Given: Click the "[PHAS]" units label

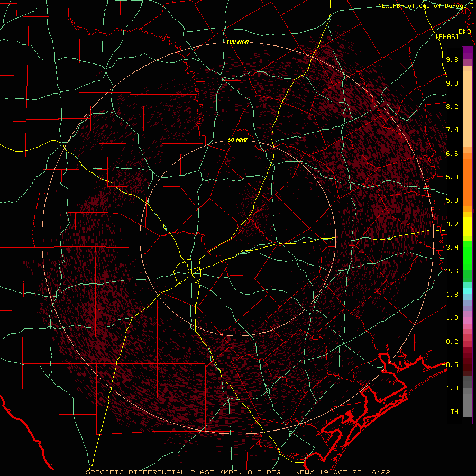Looking at the screenshot, I should coord(447,36).
